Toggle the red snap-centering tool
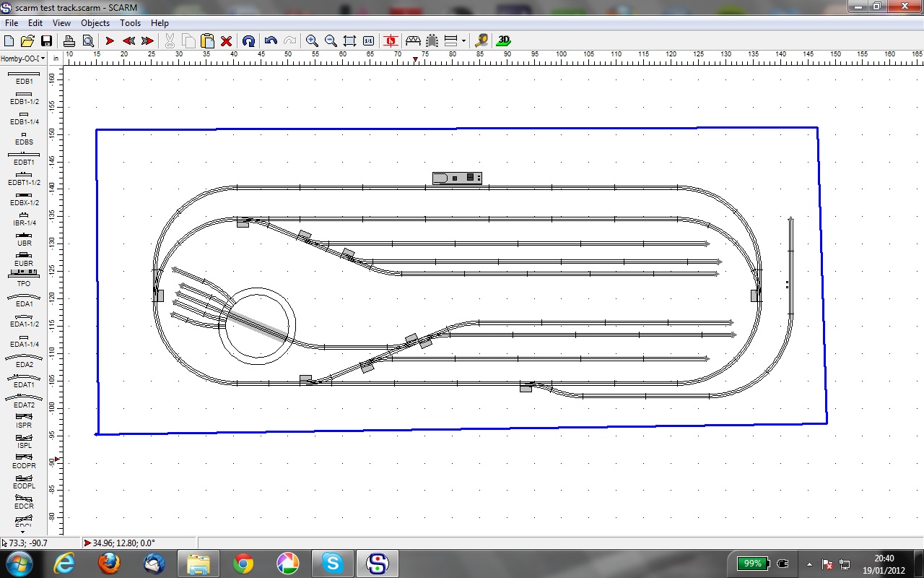Screen dimensions: 924x578 pyautogui.click(x=391, y=41)
